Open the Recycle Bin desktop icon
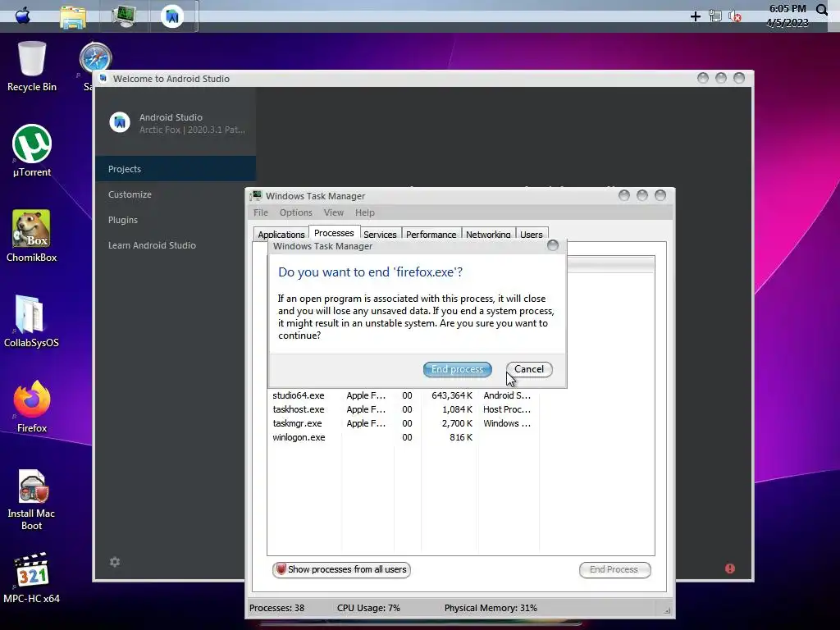 pos(32,66)
